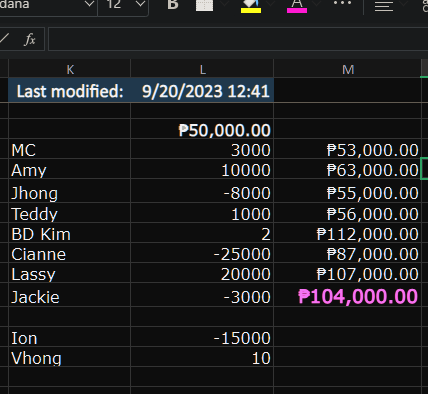Open fill color dropdown arrow
The height and width of the screenshot is (394, 428).
pyautogui.click(x=271, y=4)
